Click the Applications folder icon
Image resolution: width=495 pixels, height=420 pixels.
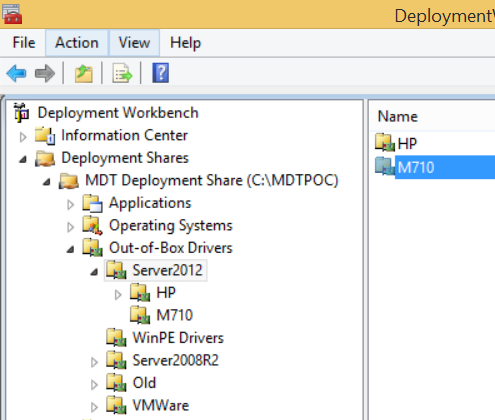point(92,203)
